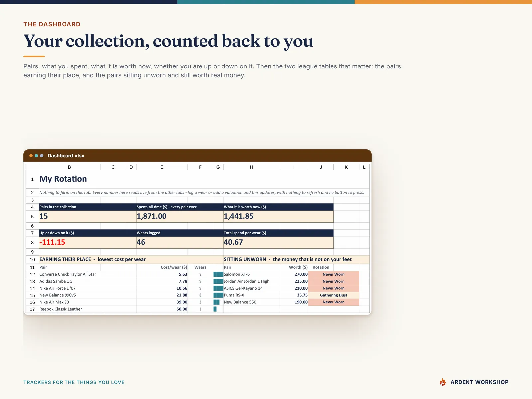The width and height of the screenshot is (532, 399).
Task: Select the Reebok Classic Leather cell
Action: coord(87,309)
